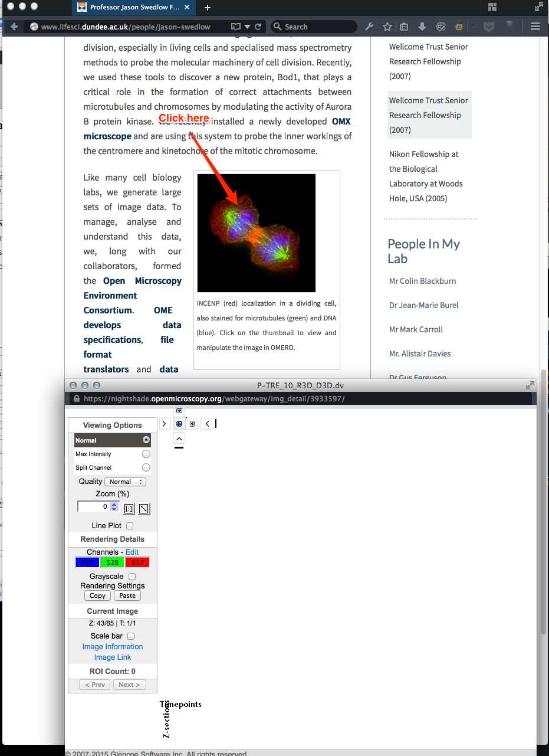Click the Zoom percentage stepper arrows
The image size is (549, 756).
pos(114,506)
